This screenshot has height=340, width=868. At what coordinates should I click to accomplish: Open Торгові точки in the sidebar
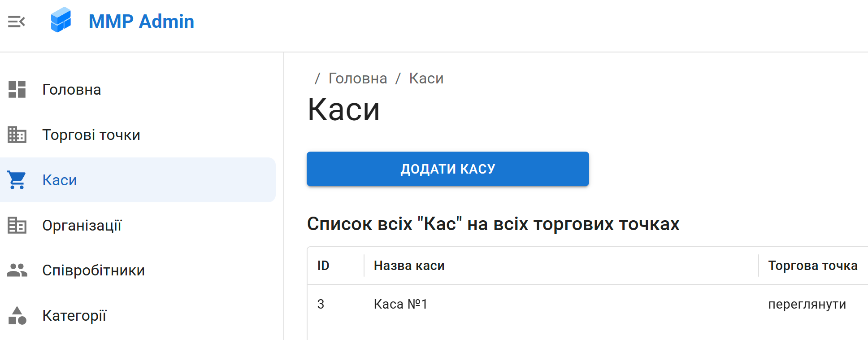(91, 135)
